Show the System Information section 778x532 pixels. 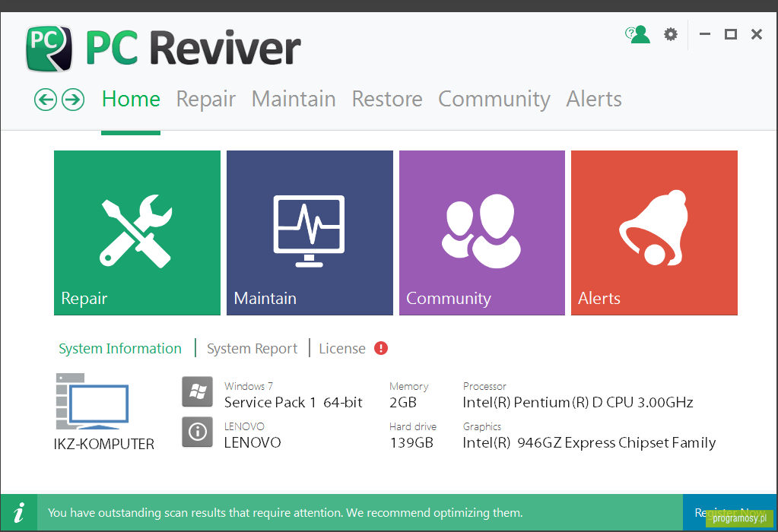pyautogui.click(x=120, y=349)
